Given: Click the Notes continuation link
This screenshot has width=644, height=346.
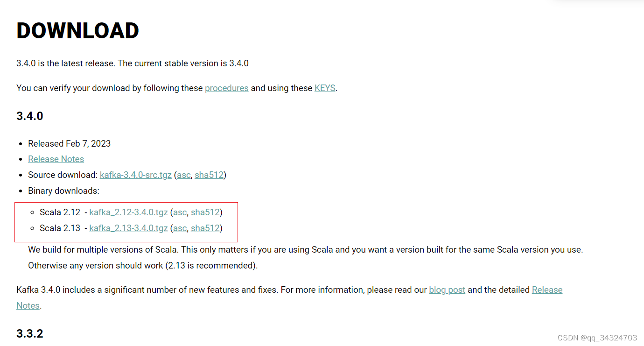Looking at the screenshot, I should tap(27, 305).
